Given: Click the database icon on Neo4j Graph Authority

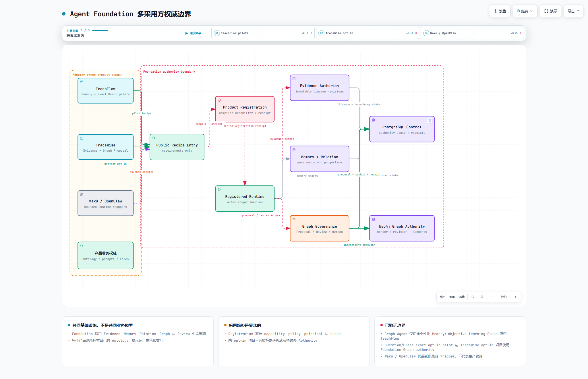Looking at the screenshot, I should 373,219.
